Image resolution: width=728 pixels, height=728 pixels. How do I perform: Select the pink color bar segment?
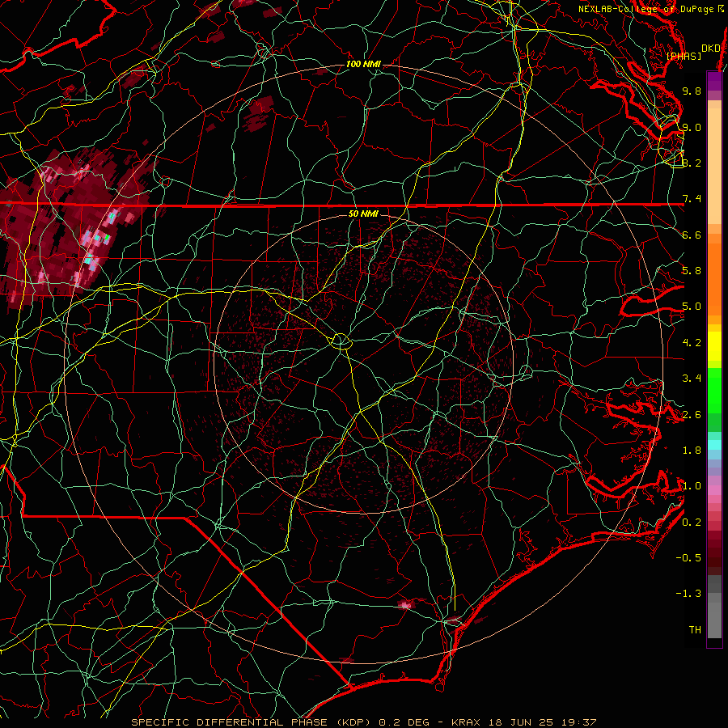click(714, 490)
